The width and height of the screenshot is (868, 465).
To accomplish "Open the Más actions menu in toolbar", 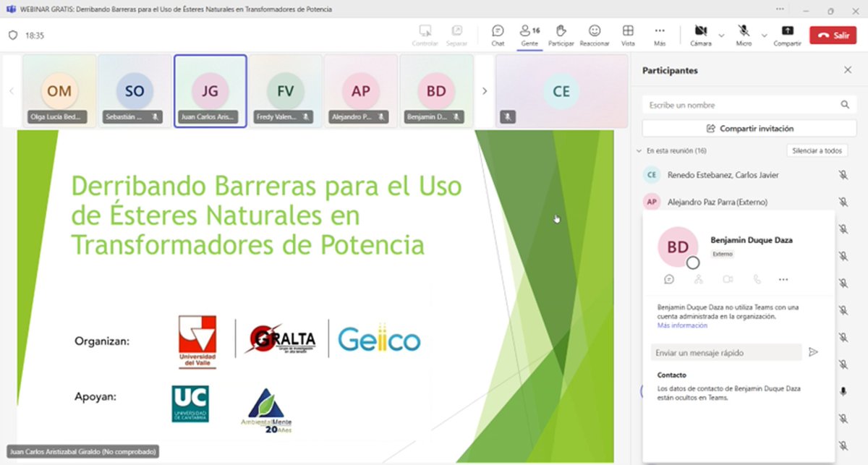I will pyautogui.click(x=659, y=35).
